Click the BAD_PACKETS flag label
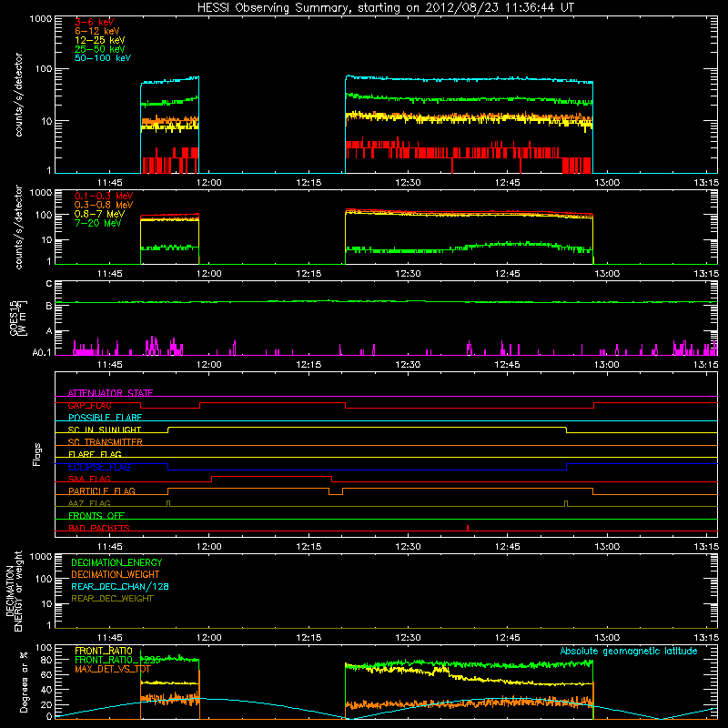Viewport: 728px width, 728px height. click(99, 528)
